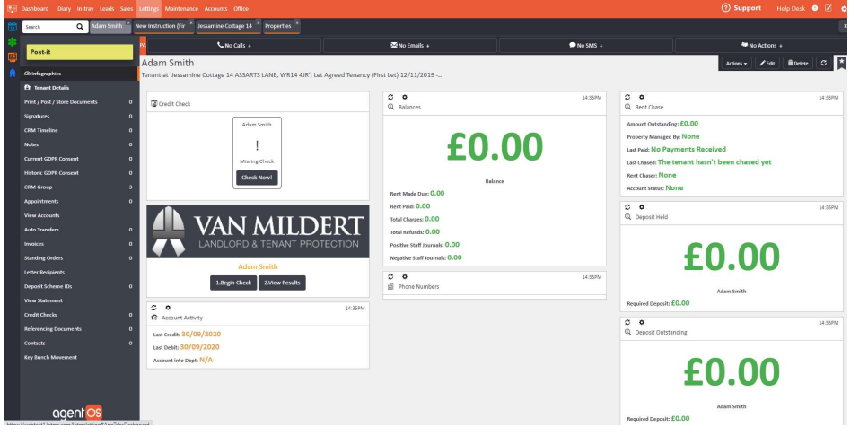The height and width of the screenshot is (444, 868).
Task: Close the Jessamine Cottage 14 tab
Action: (257, 23)
